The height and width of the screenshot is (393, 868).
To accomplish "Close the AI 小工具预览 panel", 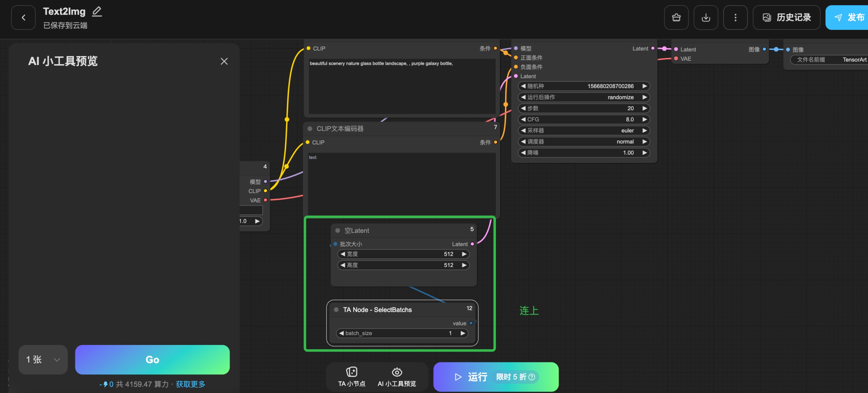I will click(x=224, y=61).
